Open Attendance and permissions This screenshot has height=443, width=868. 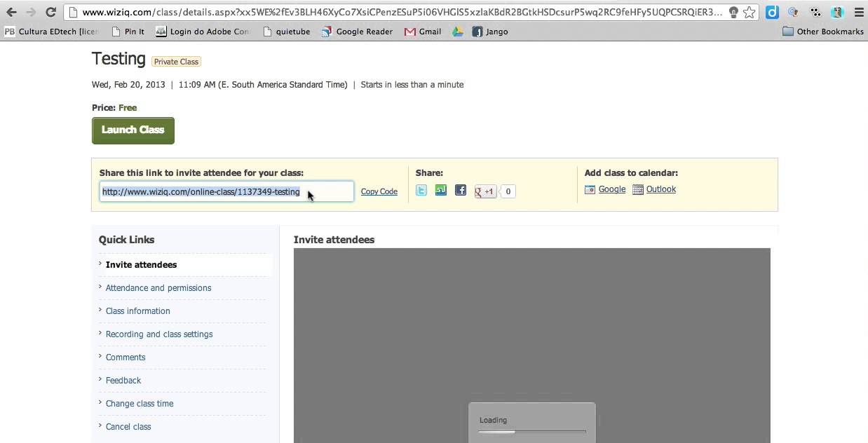click(158, 288)
